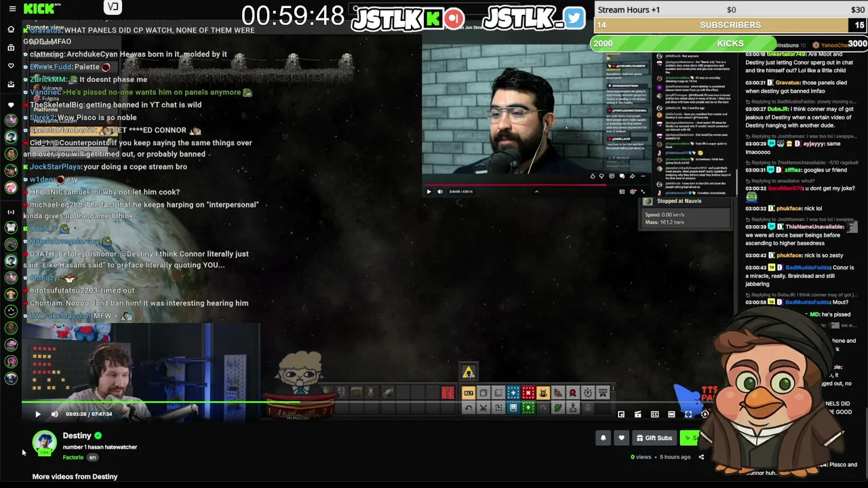The height and width of the screenshot is (488, 868).
Task: Open the Kick hamburger menu
Action: pyautogui.click(x=12, y=9)
